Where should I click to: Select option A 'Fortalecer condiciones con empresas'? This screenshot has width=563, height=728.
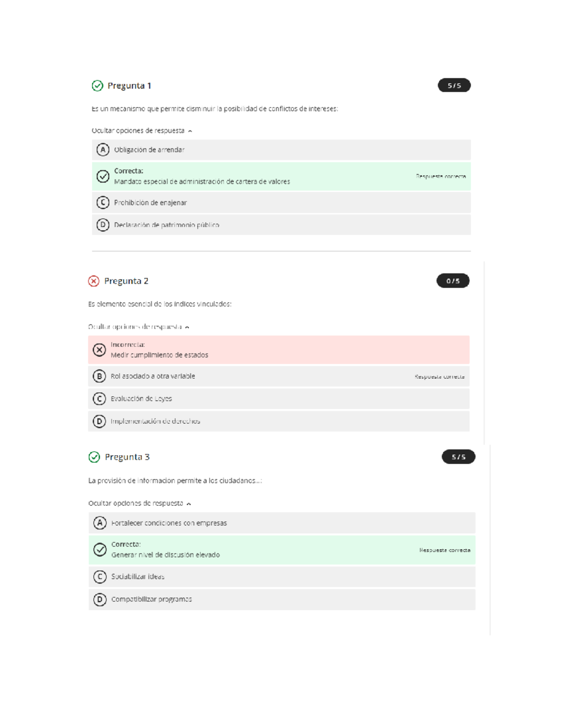click(100, 523)
